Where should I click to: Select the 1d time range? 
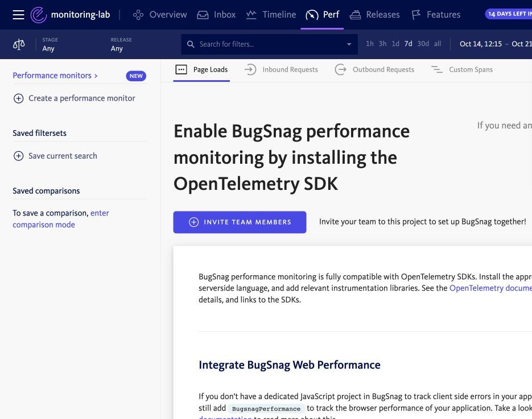click(395, 44)
